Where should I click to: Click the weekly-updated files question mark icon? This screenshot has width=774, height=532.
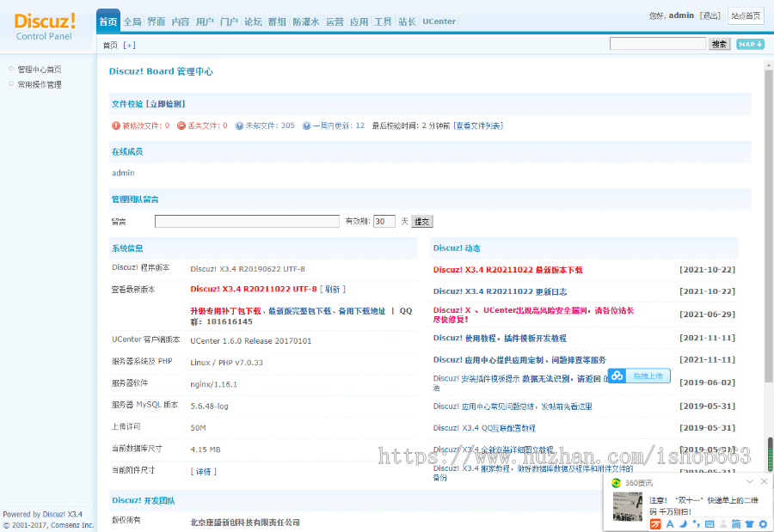click(x=306, y=125)
